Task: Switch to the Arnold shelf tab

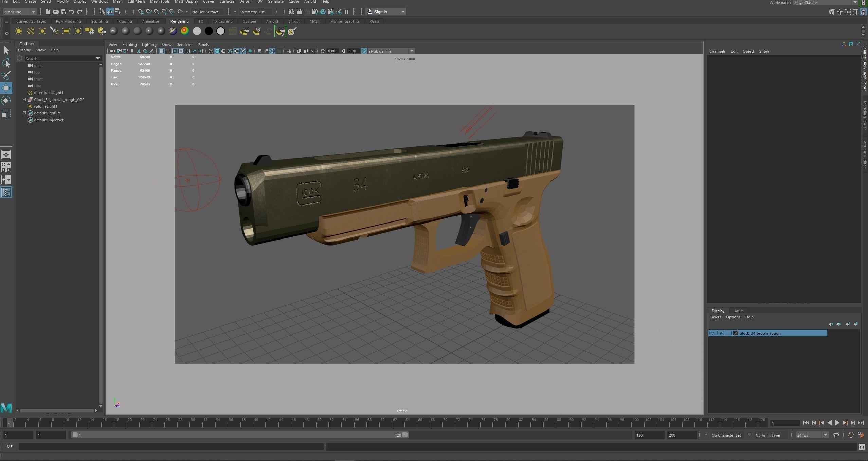Action: click(x=272, y=21)
